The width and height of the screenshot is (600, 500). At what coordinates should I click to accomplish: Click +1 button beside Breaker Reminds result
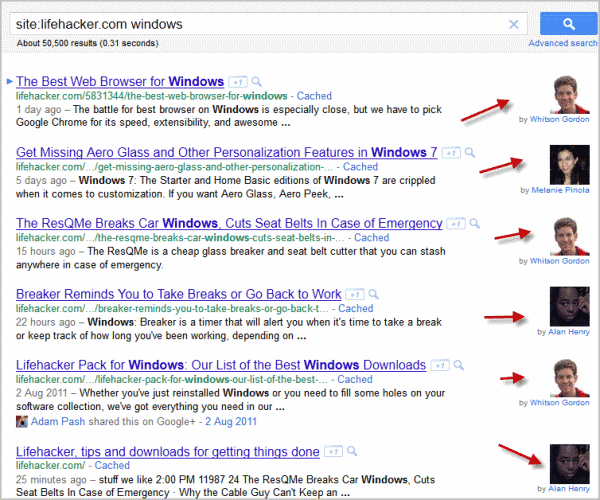(355, 295)
